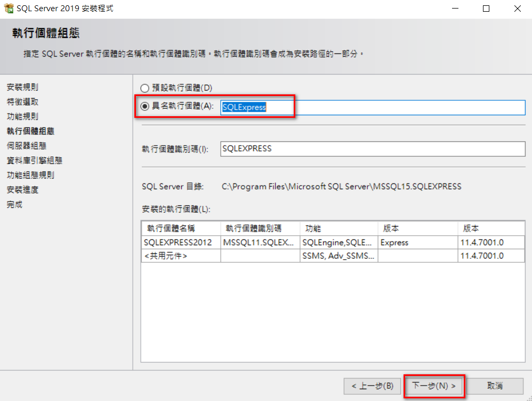Maximize the SQL Server 2019 setup window
The height and width of the screenshot is (401, 532).
(x=486, y=9)
